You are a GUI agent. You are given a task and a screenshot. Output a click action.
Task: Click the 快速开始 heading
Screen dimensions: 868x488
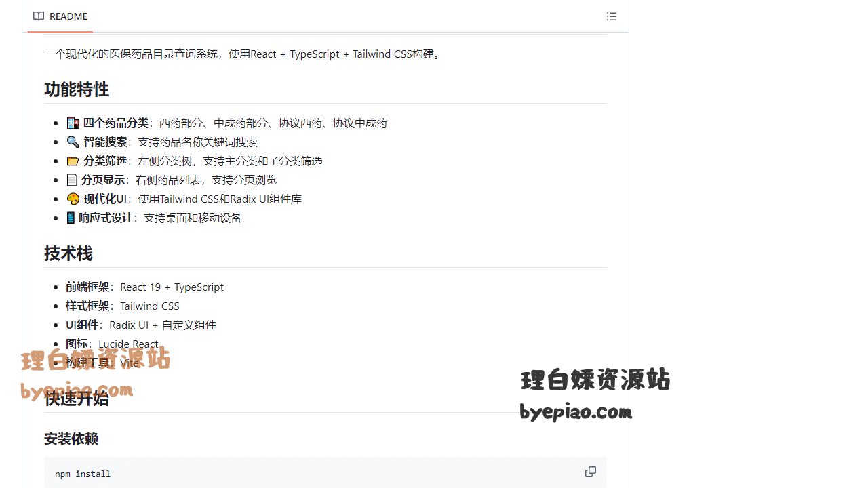coord(77,399)
